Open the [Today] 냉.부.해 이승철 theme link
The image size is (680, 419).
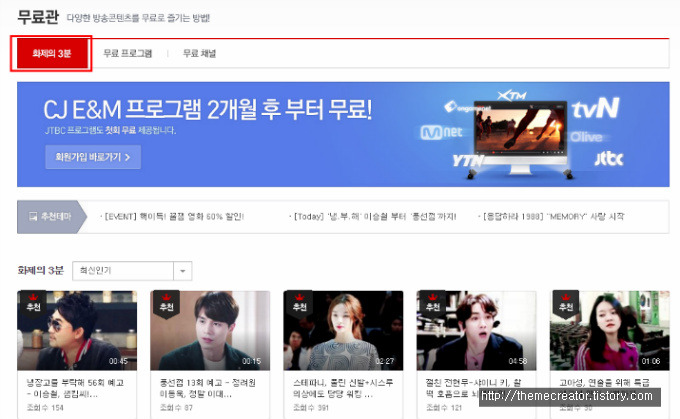pos(373,216)
